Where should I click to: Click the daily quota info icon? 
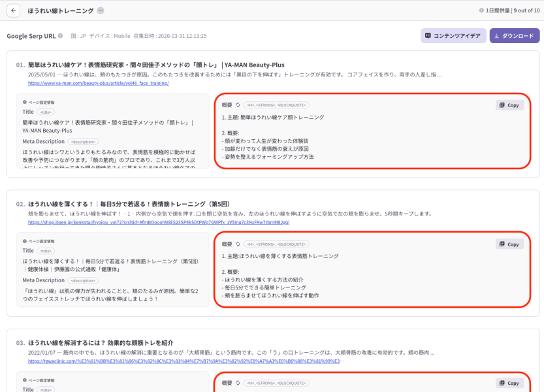pos(481,10)
